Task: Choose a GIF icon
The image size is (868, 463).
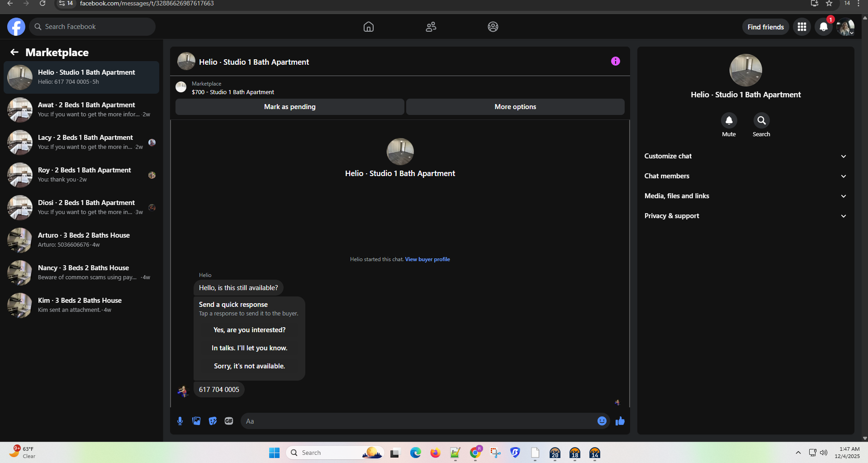Action: pos(229,421)
